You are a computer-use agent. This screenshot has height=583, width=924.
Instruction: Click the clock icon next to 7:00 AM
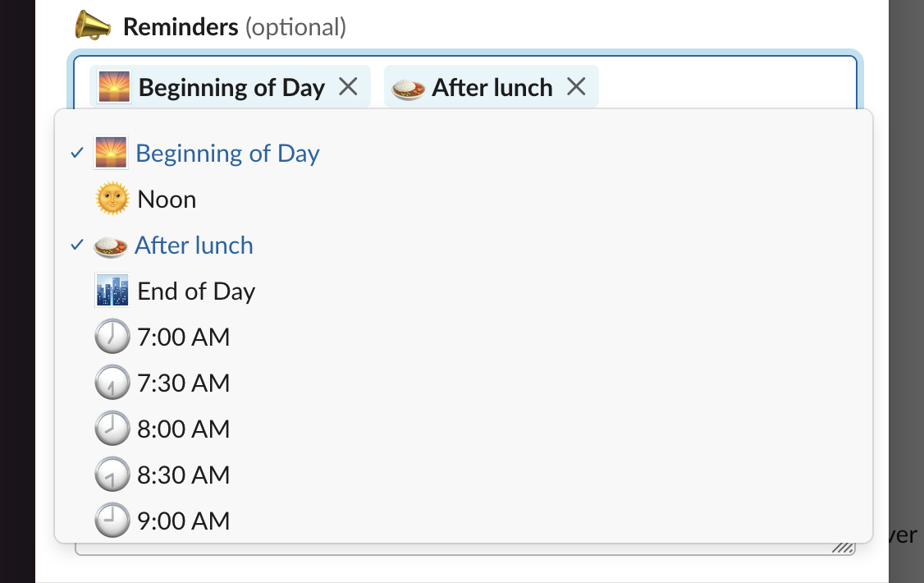tap(112, 337)
